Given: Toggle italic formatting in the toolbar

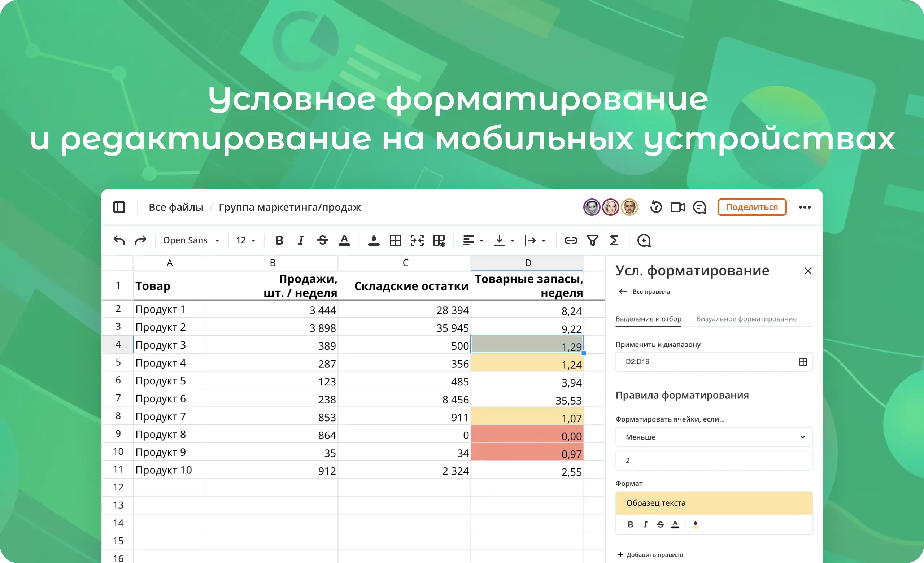Looking at the screenshot, I should point(300,240).
